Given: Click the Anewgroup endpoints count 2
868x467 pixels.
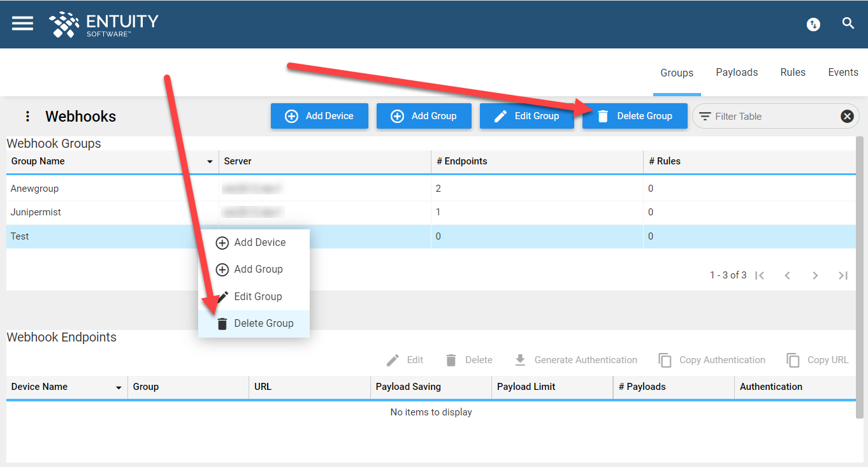Looking at the screenshot, I should [438, 189].
